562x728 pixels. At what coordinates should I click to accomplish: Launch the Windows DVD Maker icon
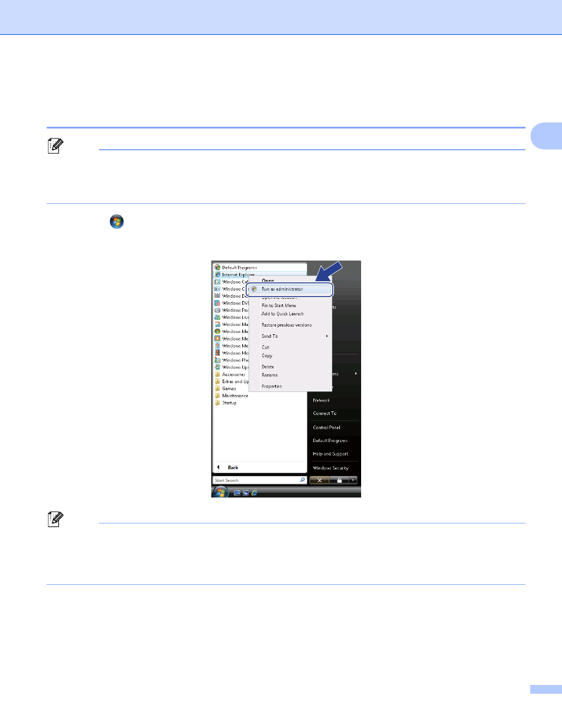pos(217,303)
